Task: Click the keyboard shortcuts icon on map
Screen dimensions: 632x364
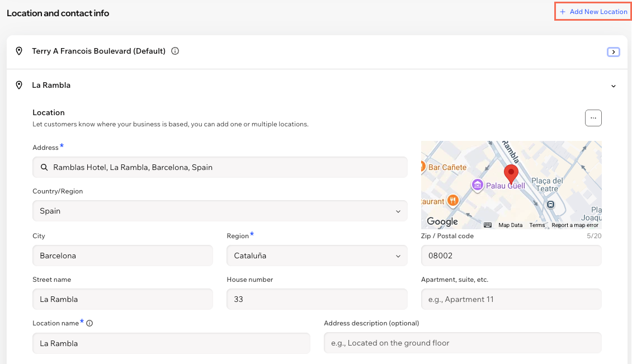Action: click(488, 225)
